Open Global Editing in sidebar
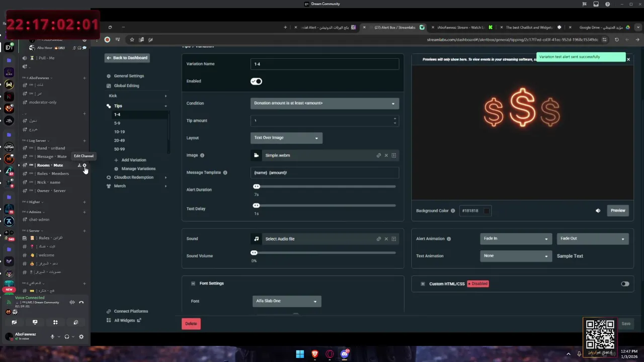Viewport: 644px width, 362px height. (126, 86)
